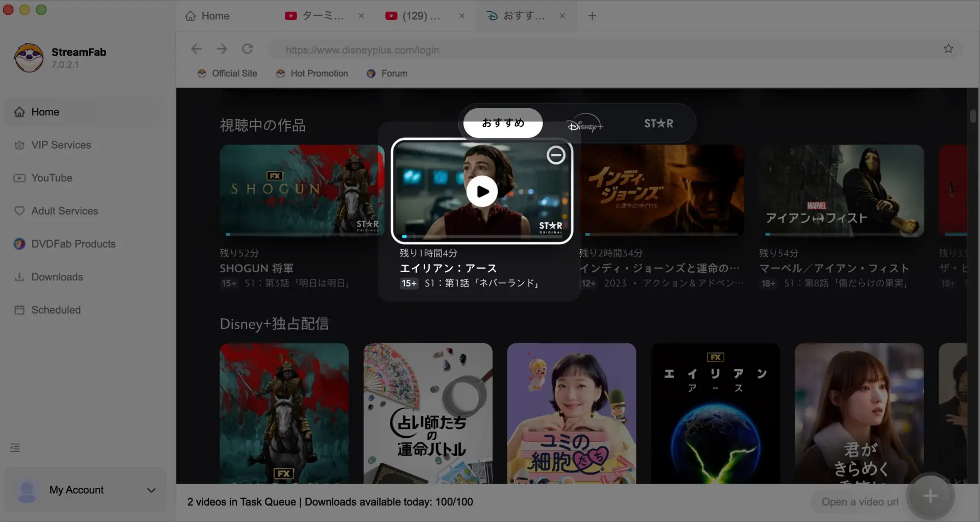Screen dimensions: 980x522
Task: Open the エイリアン アース poster
Action: click(716, 413)
